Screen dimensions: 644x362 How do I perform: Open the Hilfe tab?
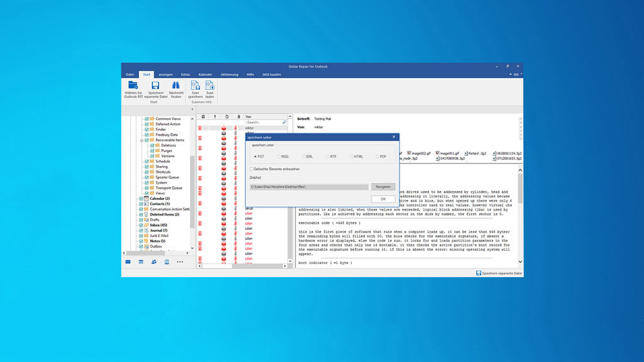point(250,75)
